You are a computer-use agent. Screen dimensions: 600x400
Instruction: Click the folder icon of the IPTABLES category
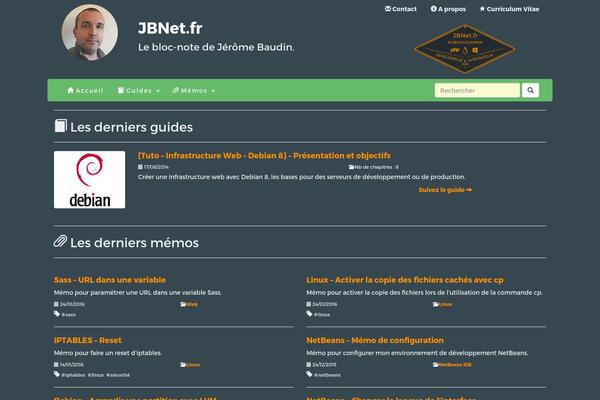[x=183, y=365]
